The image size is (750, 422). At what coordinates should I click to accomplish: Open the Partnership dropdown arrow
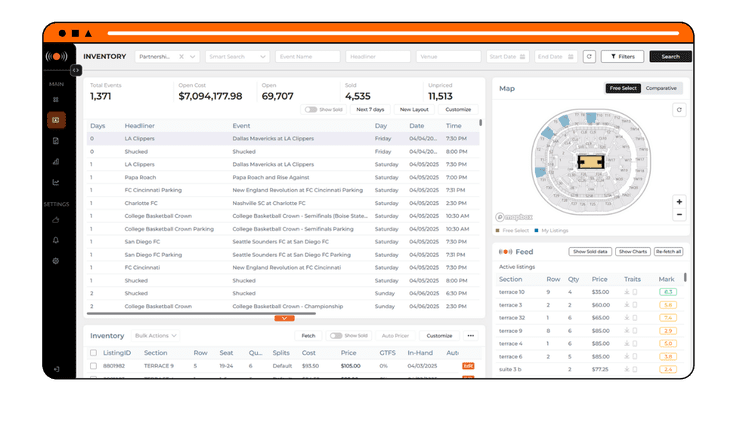[192, 56]
